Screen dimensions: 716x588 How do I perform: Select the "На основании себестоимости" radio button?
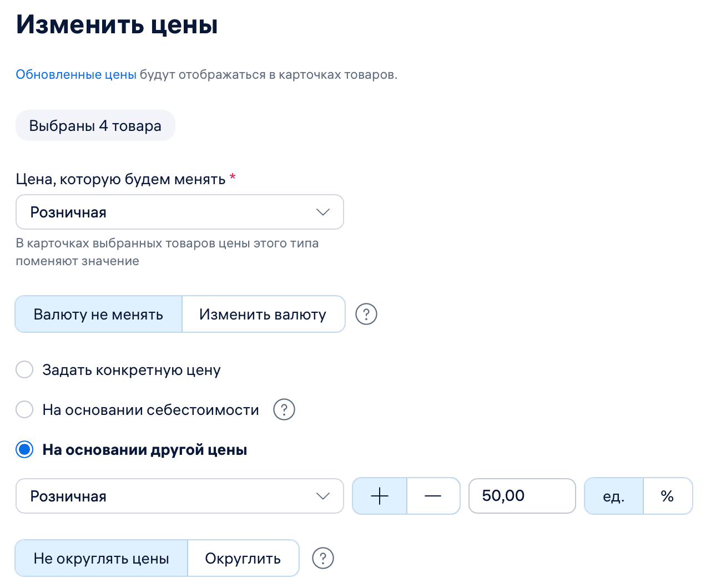click(x=24, y=409)
